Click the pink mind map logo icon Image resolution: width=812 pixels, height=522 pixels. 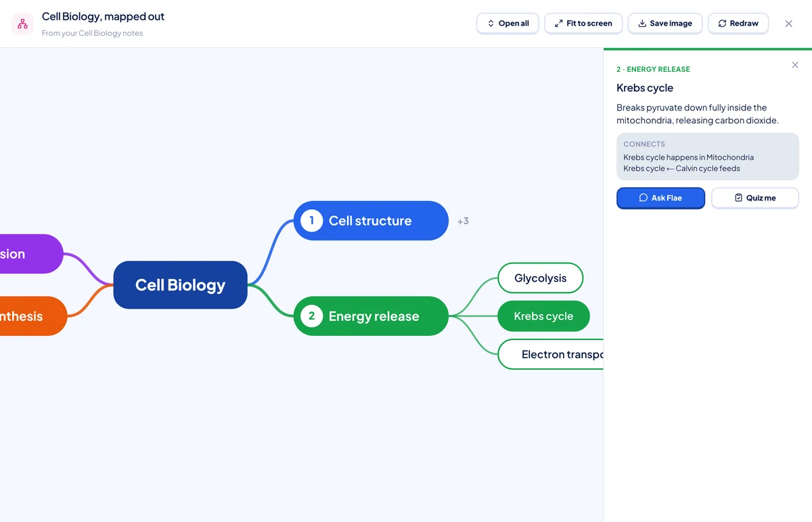click(22, 24)
